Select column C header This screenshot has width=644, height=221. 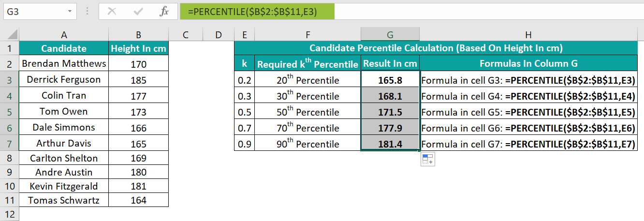point(185,35)
